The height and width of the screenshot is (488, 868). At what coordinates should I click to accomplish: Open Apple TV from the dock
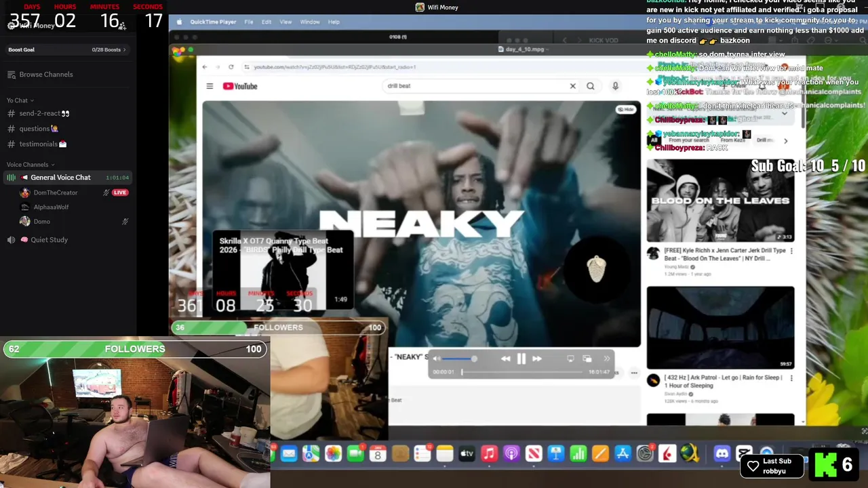click(467, 453)
